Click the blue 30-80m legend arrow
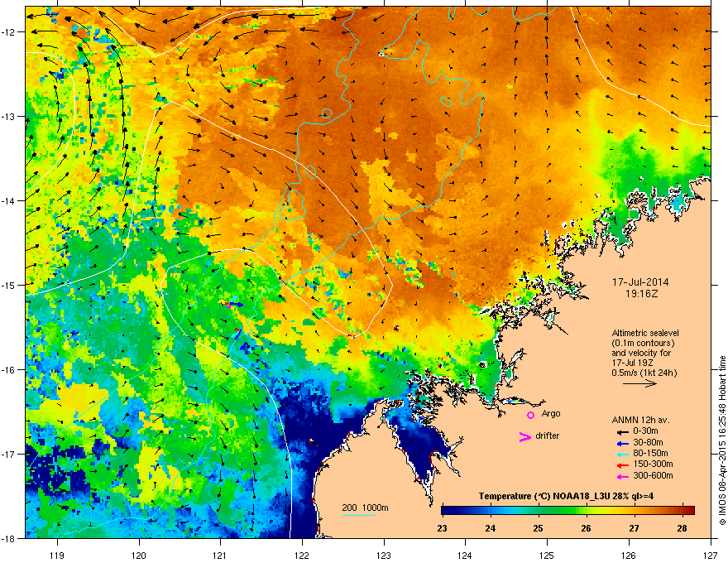Viewport: 728px width, 563px height. tap(622, 443)
